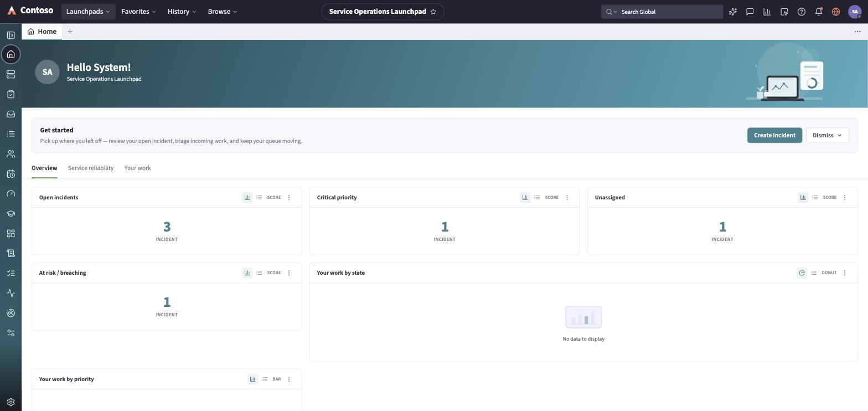Click the "Get started" heading

pos(56,130)
